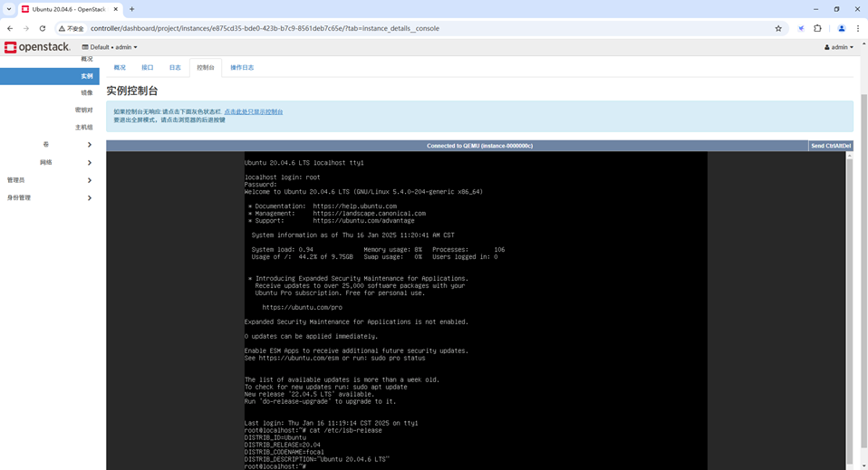Click the 'DISTRIB_RELEASE=20.04' line

(x=283, y=445)
